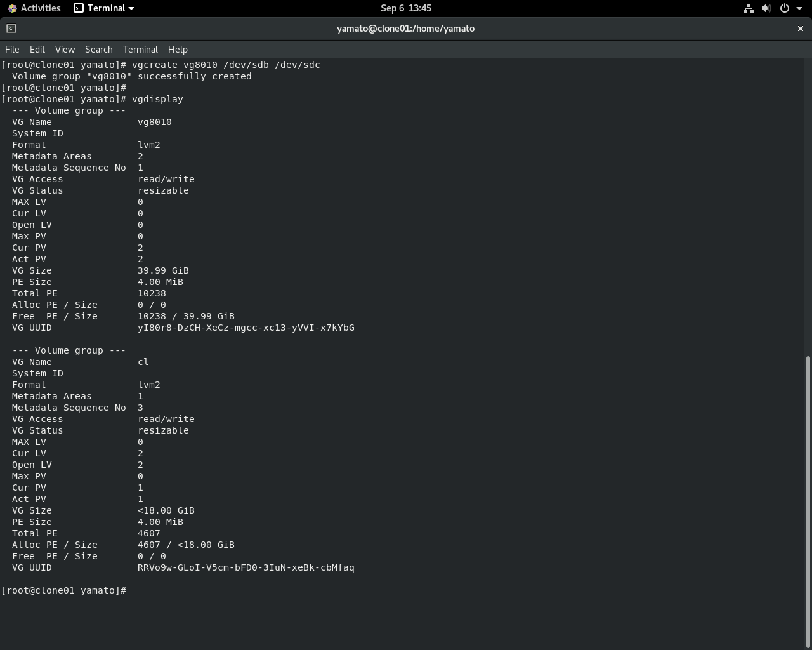Click the network wired status icon

(749, 8)
